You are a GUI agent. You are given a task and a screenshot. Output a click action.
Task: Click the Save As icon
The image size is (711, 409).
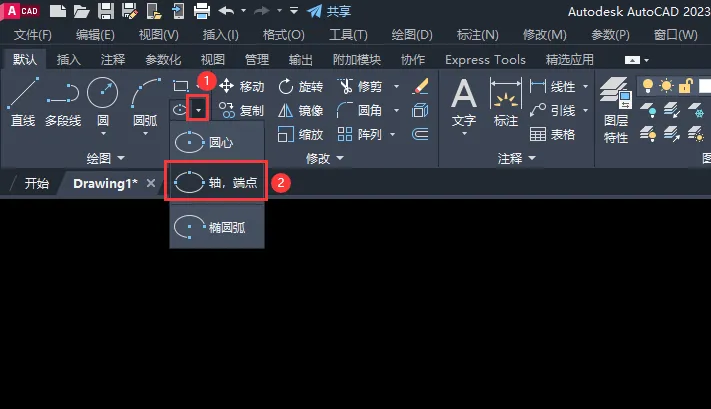[130, 11]
